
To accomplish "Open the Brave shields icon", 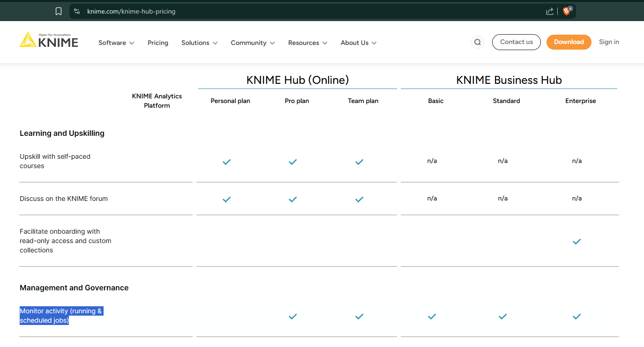I will click(567, 11).
